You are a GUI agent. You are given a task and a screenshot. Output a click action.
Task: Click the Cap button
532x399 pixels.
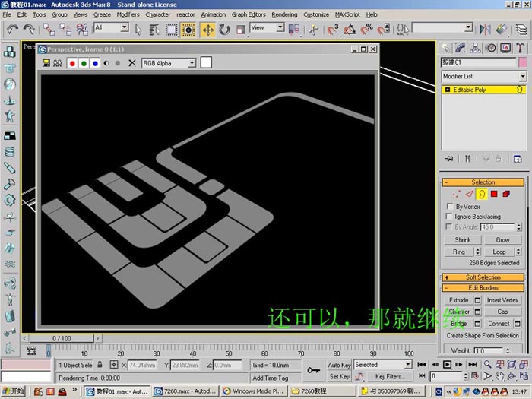(503, 312)
